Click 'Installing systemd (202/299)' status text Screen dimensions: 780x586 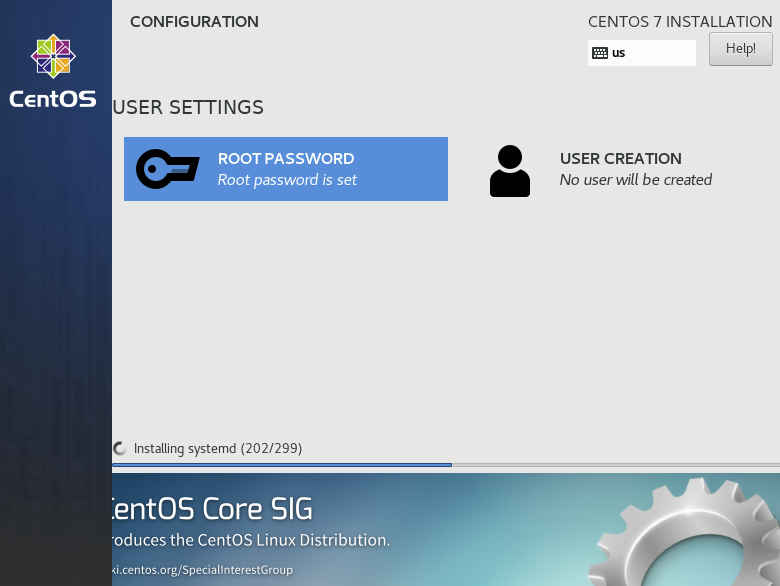[x=218, y=449]
